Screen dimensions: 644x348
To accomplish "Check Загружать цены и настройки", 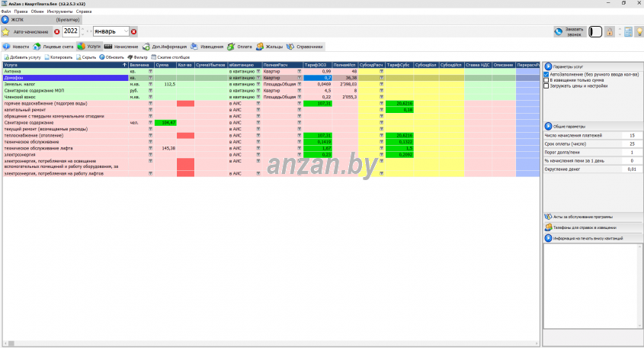I will pyautogui.click(x=546, y=85).
